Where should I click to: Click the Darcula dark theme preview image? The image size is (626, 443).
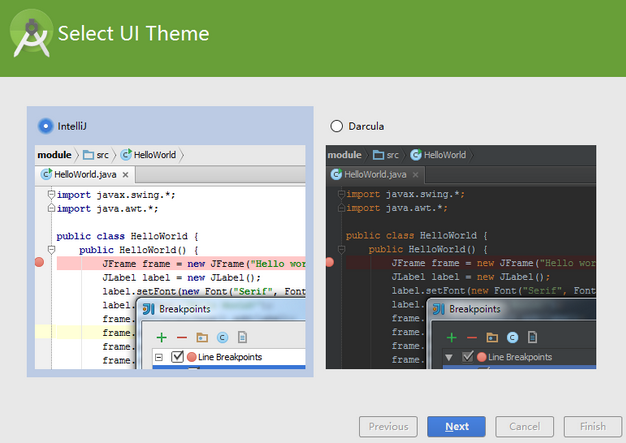(461, 257)
